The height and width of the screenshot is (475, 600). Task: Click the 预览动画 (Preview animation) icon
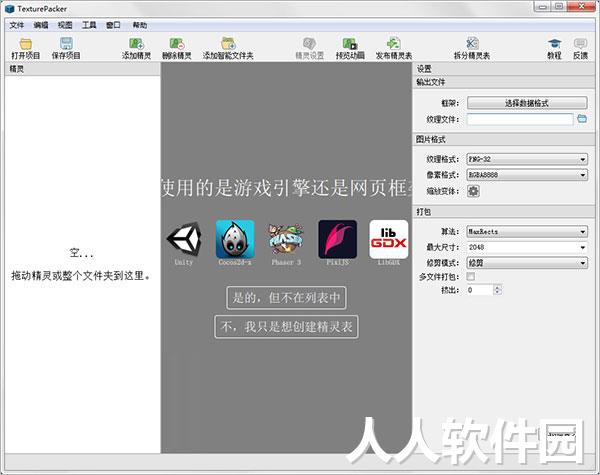click(350, 44)
